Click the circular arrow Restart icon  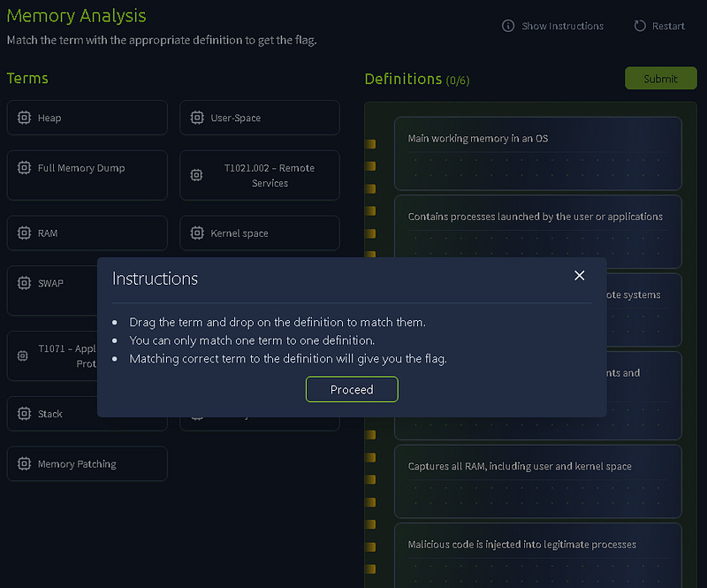coord(640,26)
